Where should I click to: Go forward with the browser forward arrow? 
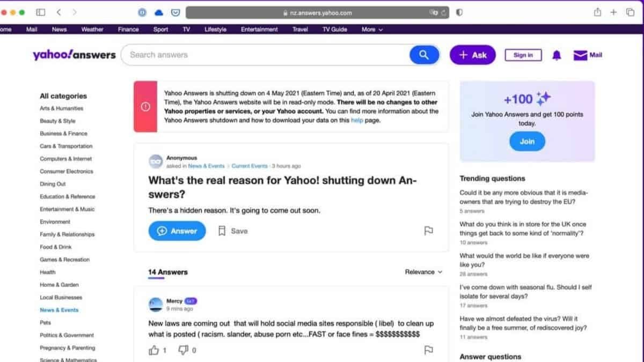pos(74,12)
